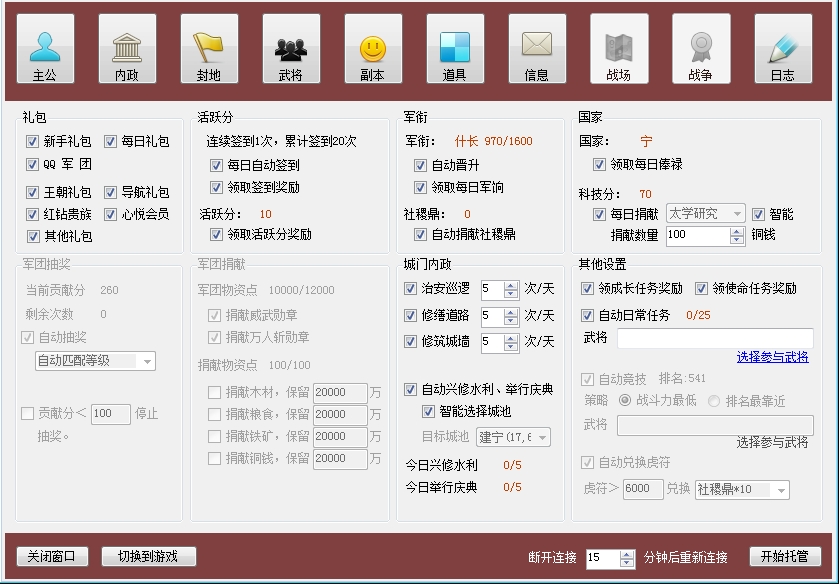Viewport: 839px width, 584px height.
Task: Increase 治安巡逻 times per day spinner
Action: click(x=511, y=286)
